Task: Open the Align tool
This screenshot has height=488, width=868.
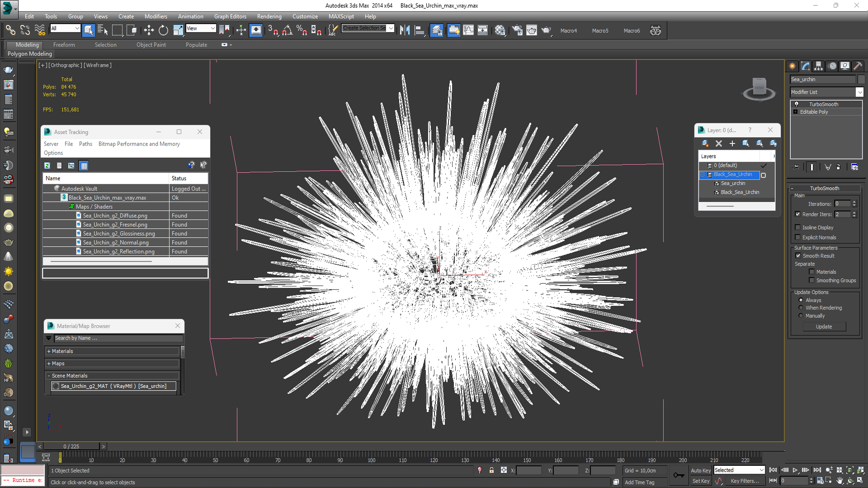Action: (x=420, y=30)
